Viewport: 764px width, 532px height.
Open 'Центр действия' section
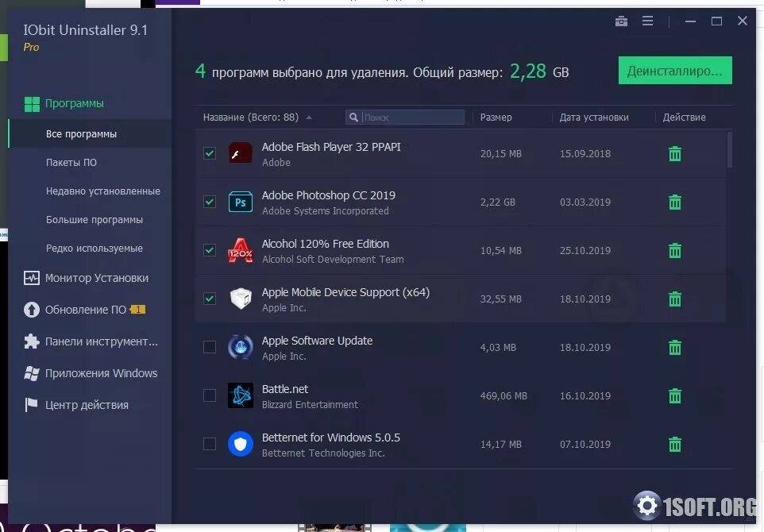[x=87, y=405]
